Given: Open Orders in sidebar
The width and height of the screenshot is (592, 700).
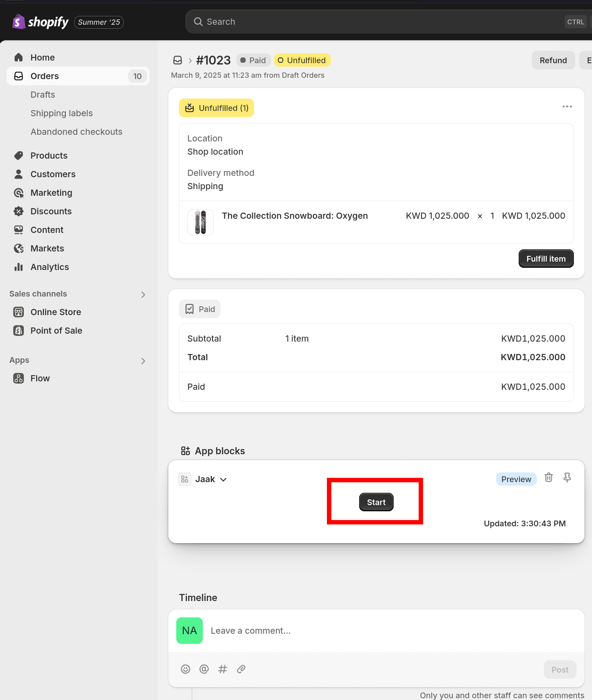Looking at the screenshot, I should tap(78, 76).
